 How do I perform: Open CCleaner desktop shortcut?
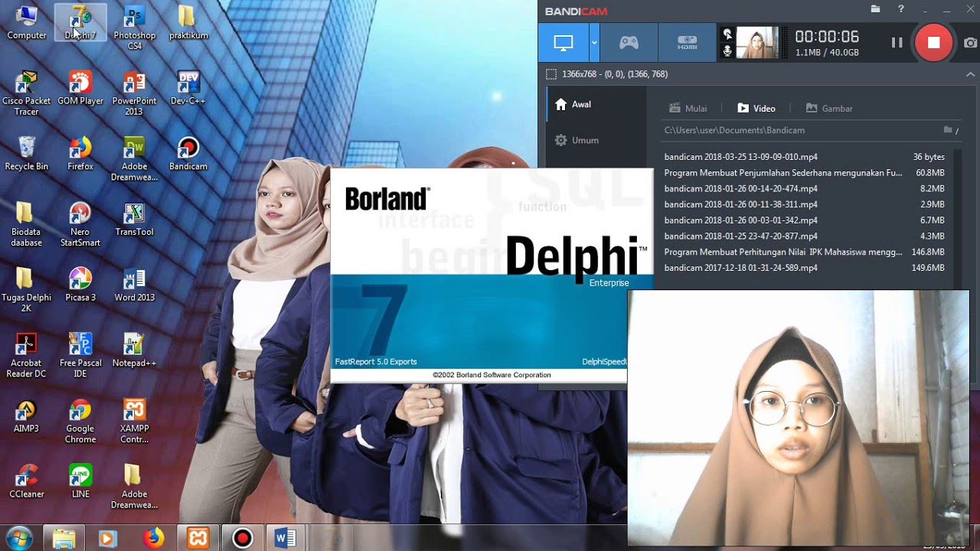point(27,482)
